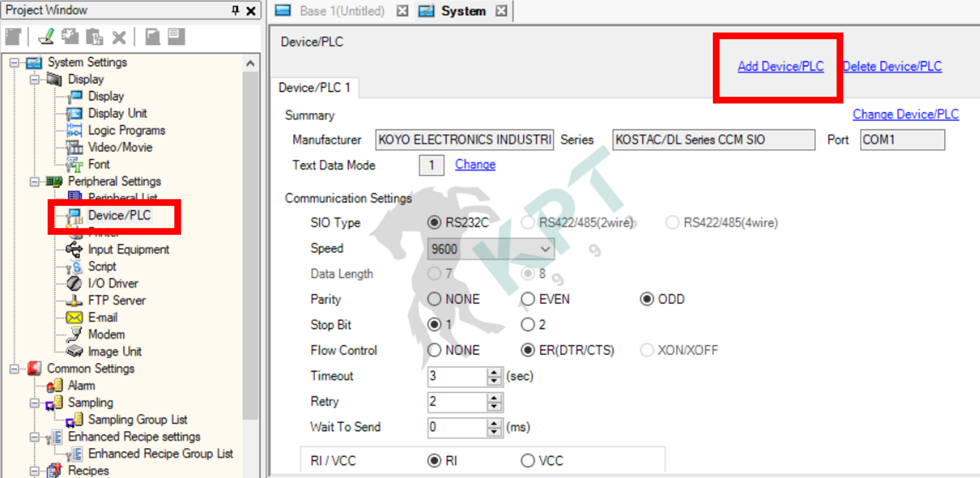The image size is (980, 478).
Task: Open Enhanced Recipe Group List icon
Action: [x=74, y=454]
